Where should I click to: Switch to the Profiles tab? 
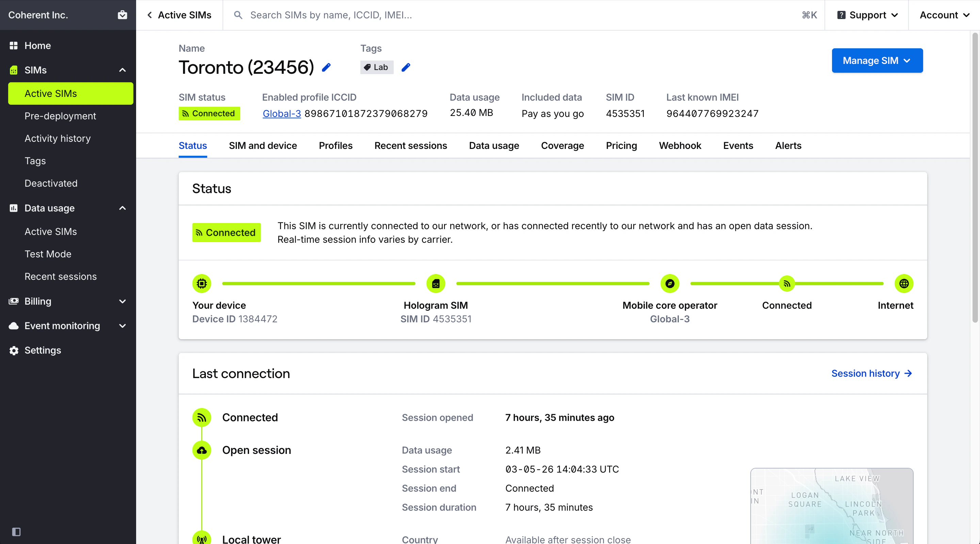tap(336, 146)
